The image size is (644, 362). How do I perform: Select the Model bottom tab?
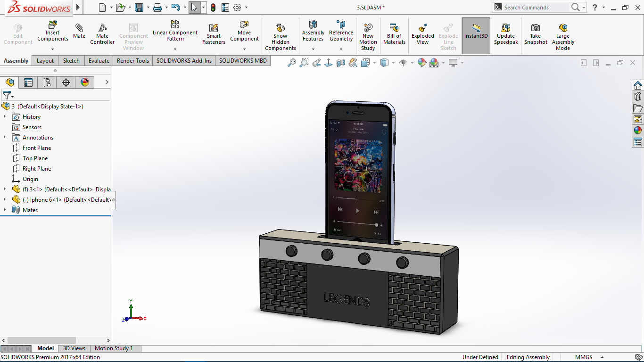pos(45,348)
